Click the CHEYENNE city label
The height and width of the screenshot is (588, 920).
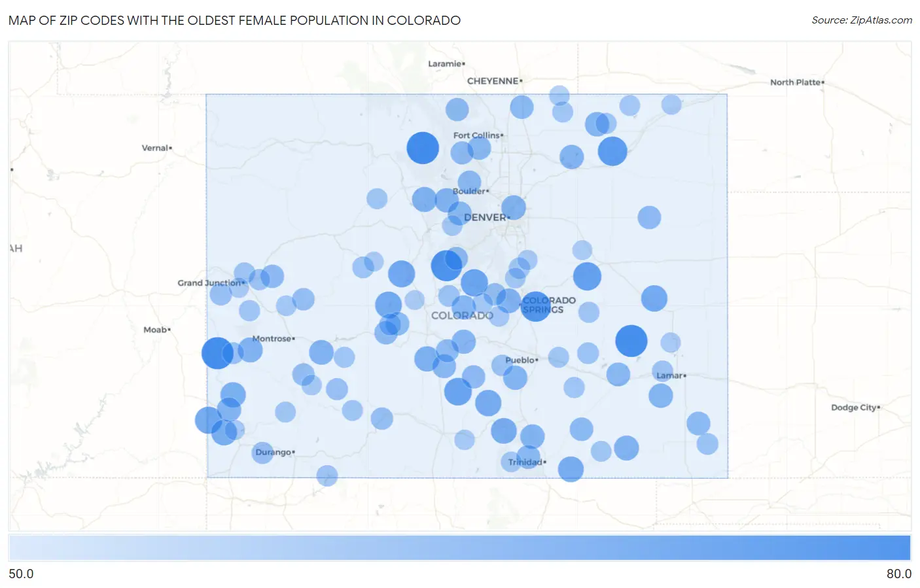[x=494, y=81]
